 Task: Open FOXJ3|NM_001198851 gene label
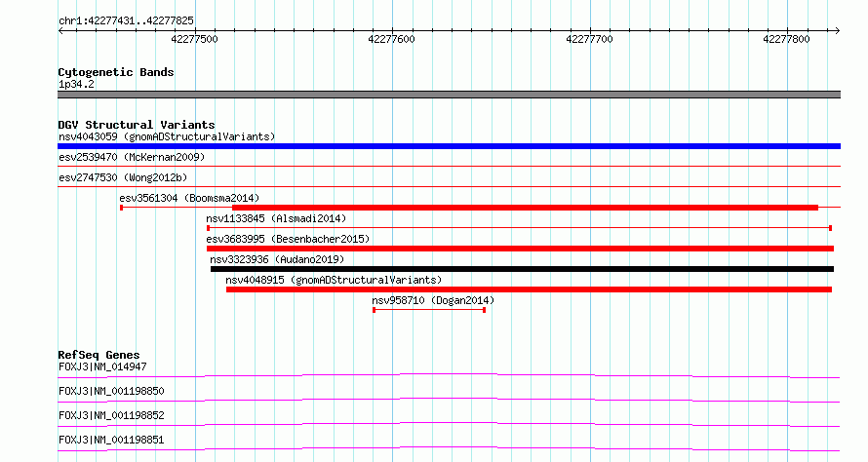pos(111,440)
